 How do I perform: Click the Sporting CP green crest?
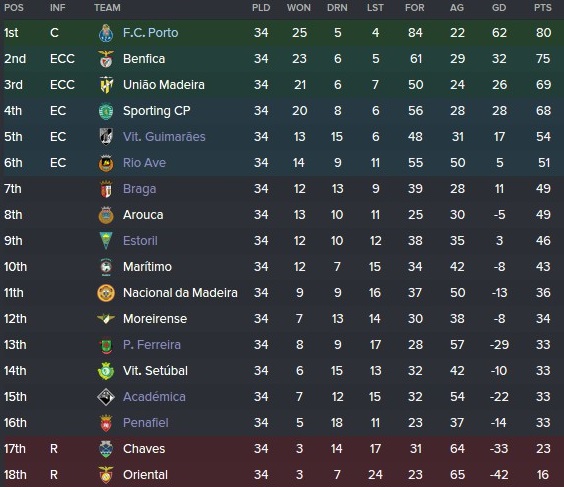point(106,111)
